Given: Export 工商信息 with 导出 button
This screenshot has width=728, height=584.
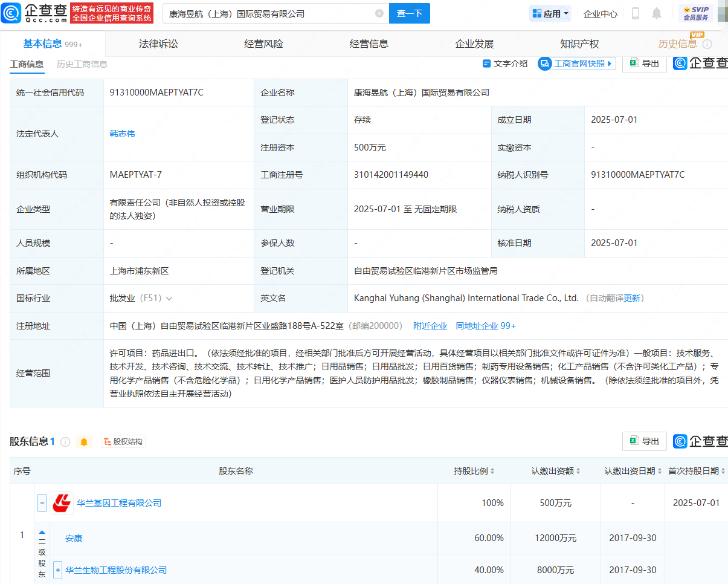Looking at the screenshot, I should point(645,63).
